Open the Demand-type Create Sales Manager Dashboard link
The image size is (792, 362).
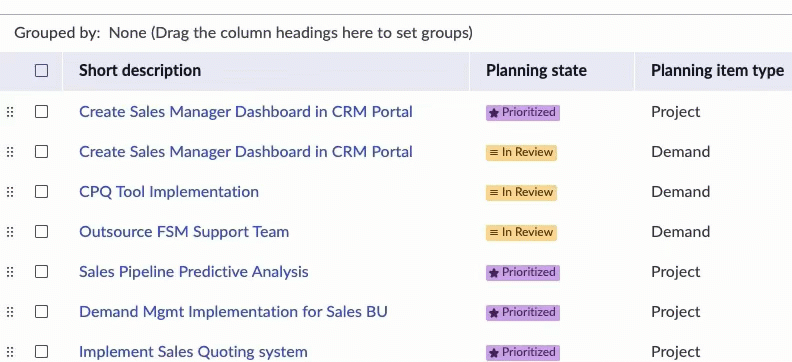point(245,151)
